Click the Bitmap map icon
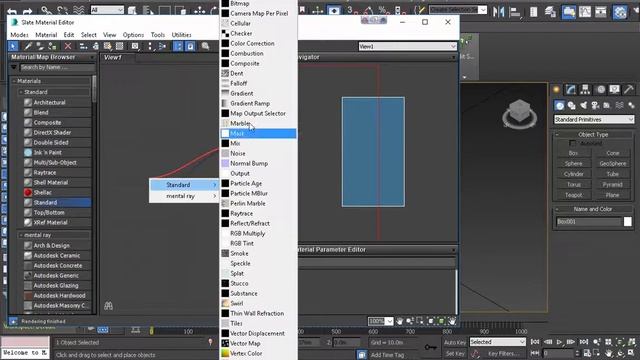Viewport: 640px width, 360px height. 225,3
